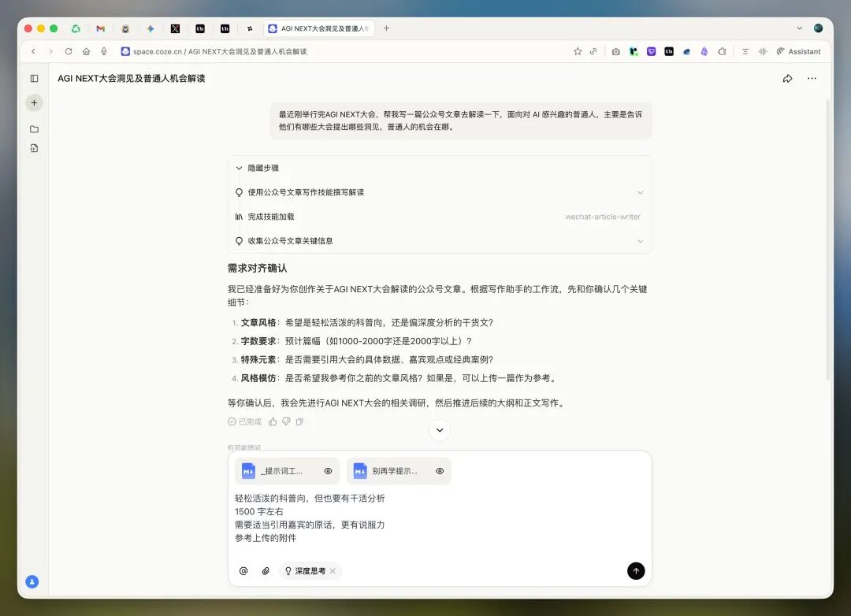Viewport: 851px width, 616px height.
Task: Open a new browser tab
Action: click(386, 28)
